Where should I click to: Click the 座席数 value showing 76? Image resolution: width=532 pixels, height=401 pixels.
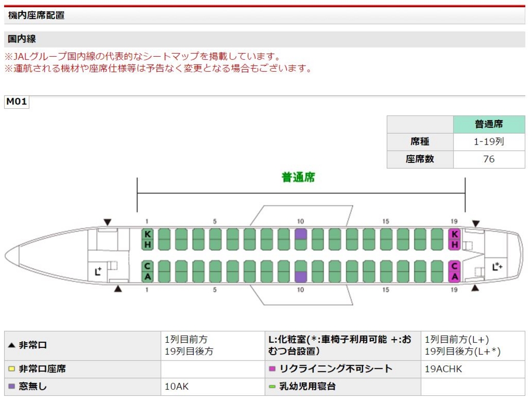point(488,159)
